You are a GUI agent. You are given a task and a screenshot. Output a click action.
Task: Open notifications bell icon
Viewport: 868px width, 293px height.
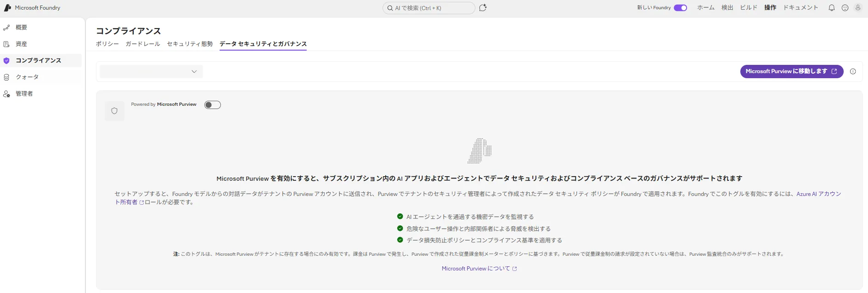(x=831, y=8)
